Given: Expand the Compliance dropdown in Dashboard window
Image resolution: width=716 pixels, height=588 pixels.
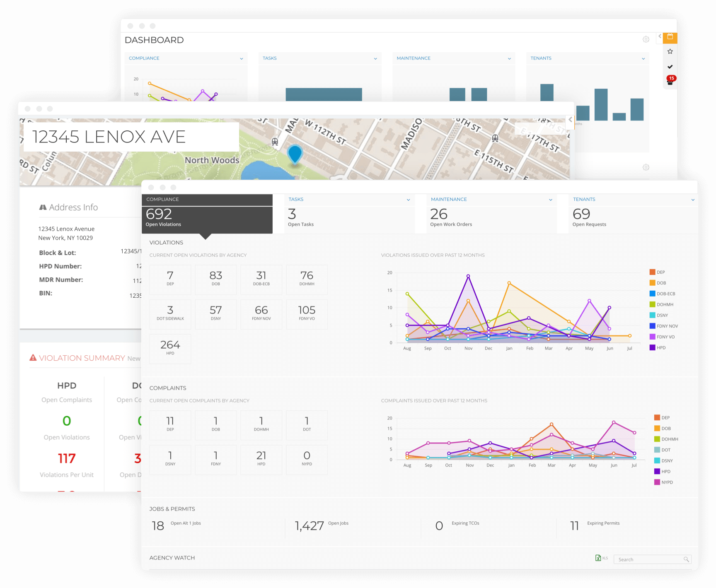Looking at the screenshot, I should pos(242,58).
